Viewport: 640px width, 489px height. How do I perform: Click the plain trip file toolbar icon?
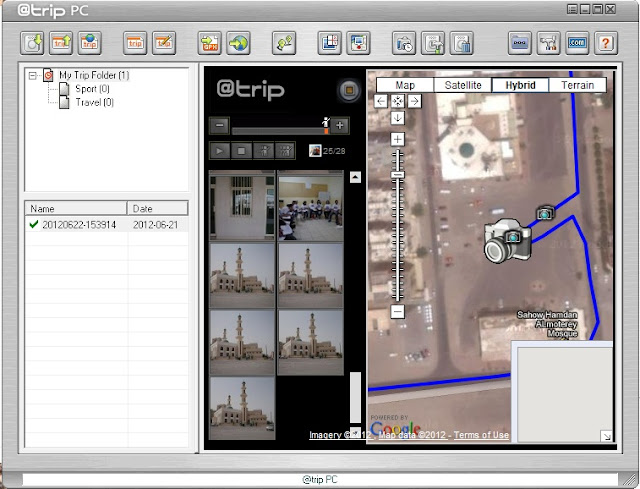coord(135,43)
